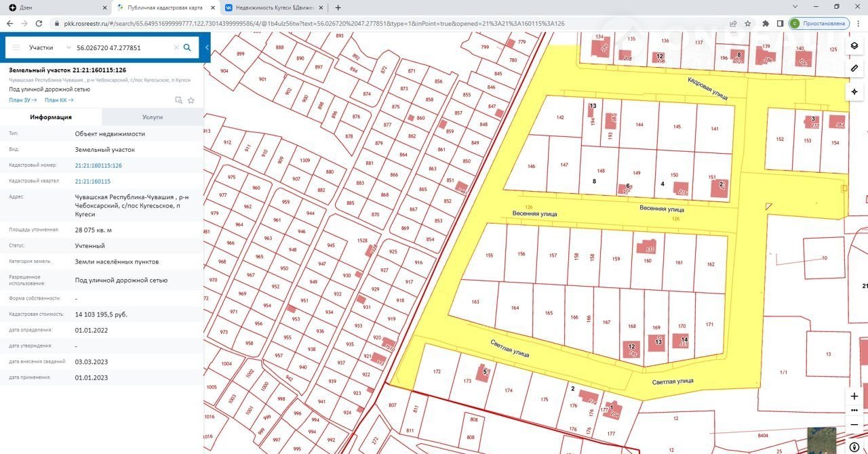This screenshot has width=868, height=454.
Task: Click the locate-me crosshair button
Action: 854,91
